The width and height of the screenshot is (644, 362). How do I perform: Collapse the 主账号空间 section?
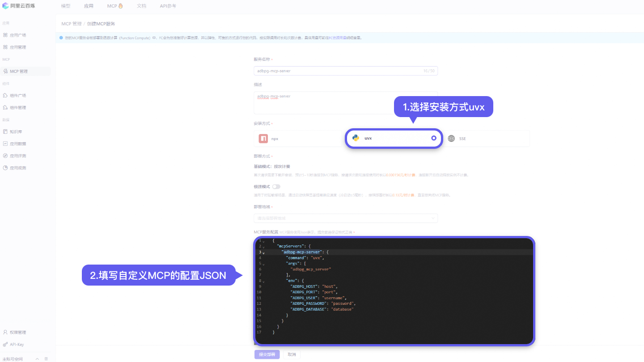[37, 358]
